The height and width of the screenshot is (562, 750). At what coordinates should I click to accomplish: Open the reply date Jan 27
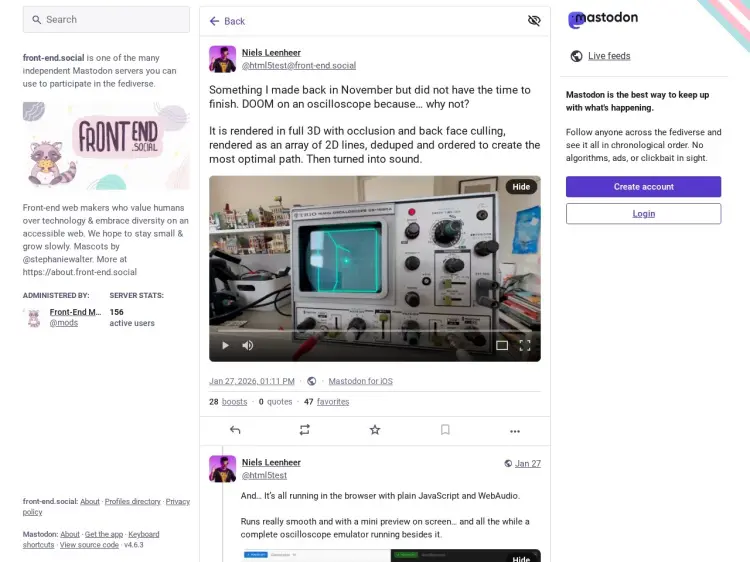528,463
